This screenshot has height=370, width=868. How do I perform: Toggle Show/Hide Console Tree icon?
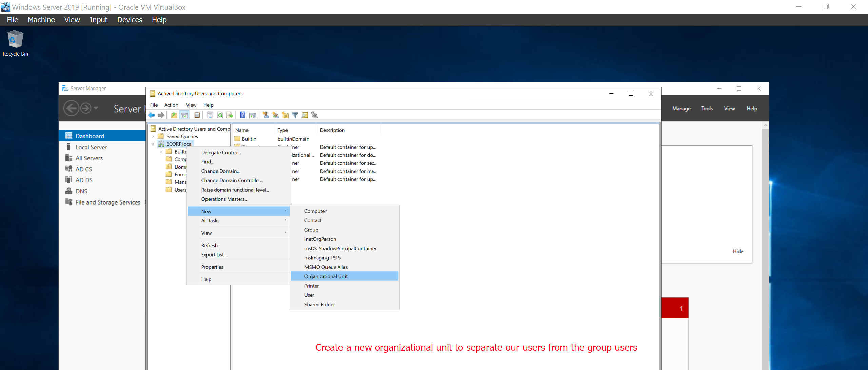click(x=184, y=115)
